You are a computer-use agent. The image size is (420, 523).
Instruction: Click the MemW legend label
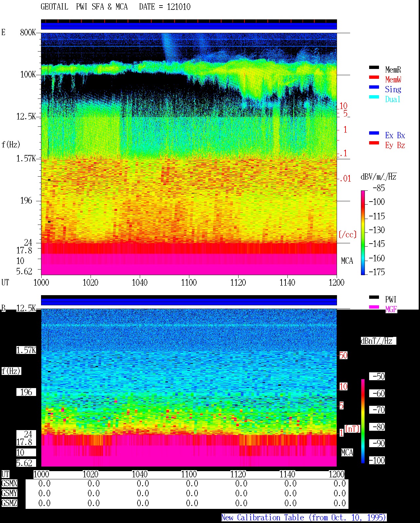(x=393, y=79)
